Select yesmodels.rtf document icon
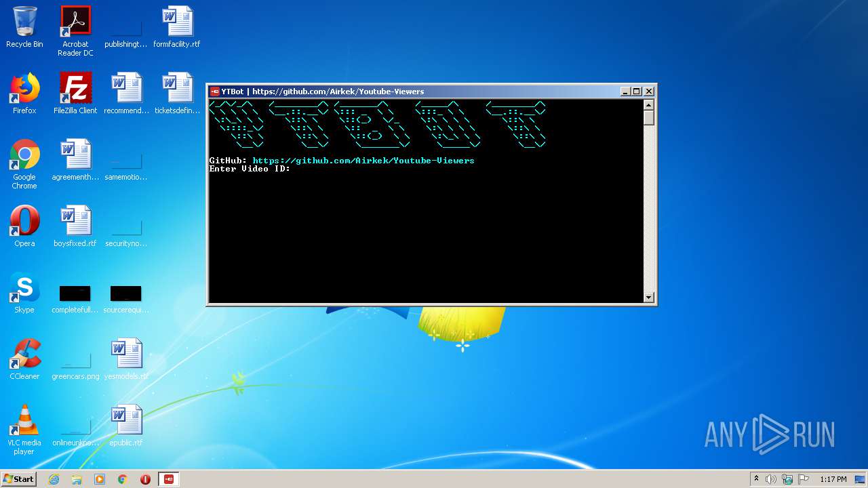The width and height of the screenshot is (868, 488). pos(126,359)
